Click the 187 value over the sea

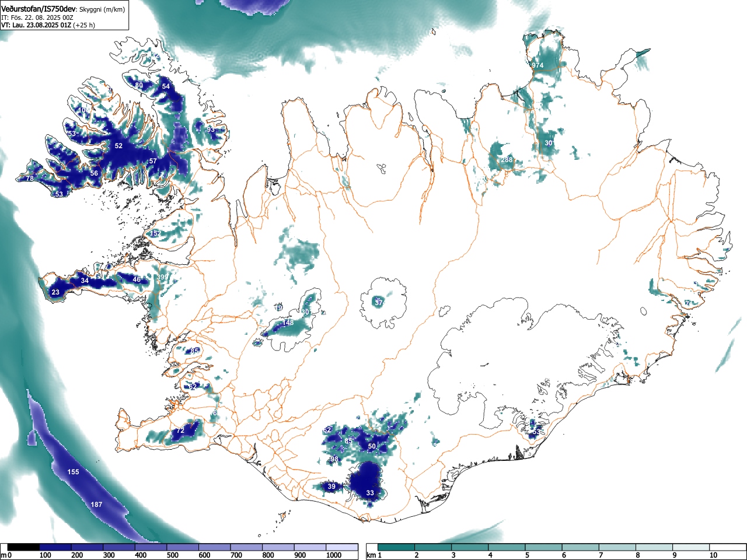[x=96, y=505]
